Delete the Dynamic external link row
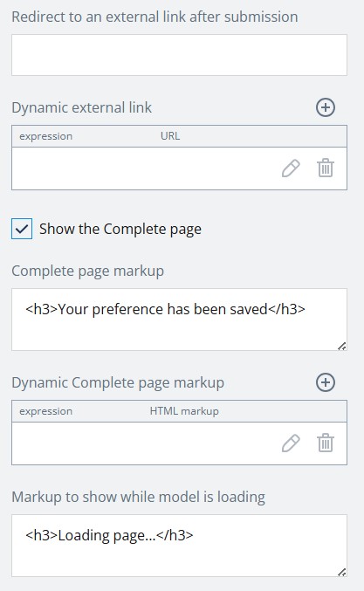364x591 pixels. [326, 168]
